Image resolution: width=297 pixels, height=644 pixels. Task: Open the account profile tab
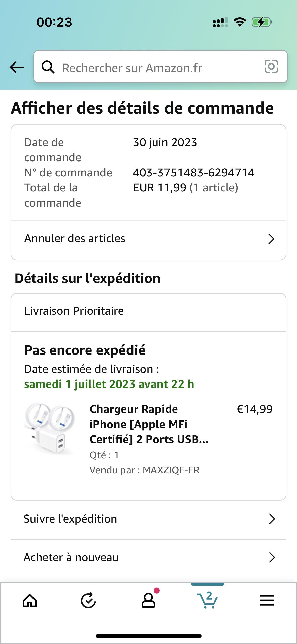[x=148, y=601]
